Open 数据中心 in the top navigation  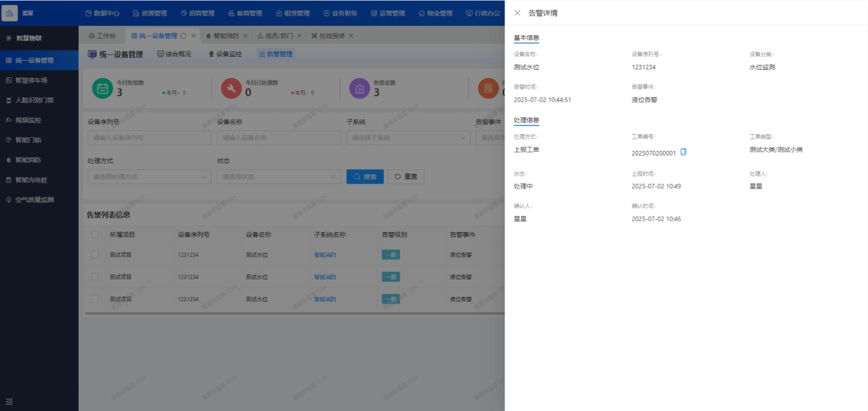(102, 13)
